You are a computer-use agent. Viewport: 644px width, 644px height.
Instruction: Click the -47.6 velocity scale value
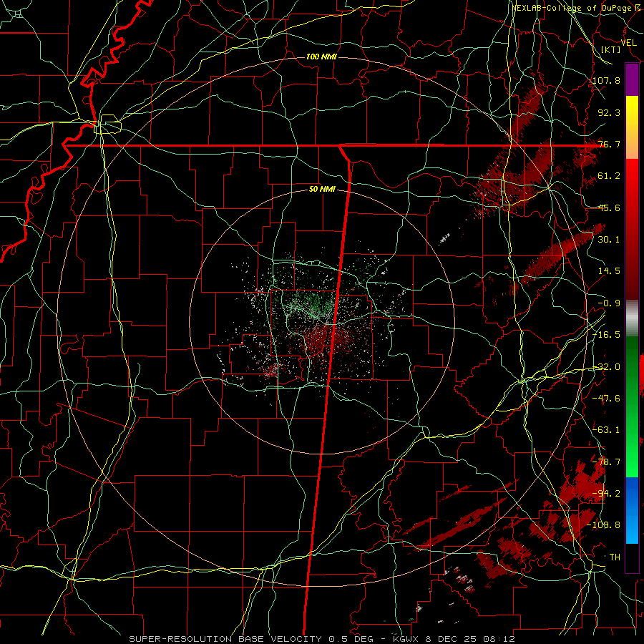pyautogui.click(x=606, y=399)
